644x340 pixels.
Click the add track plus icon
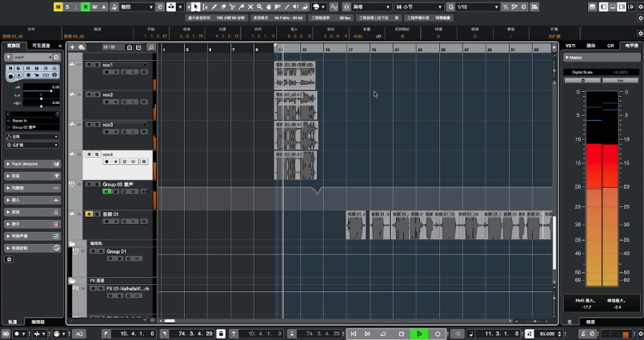[72, 47]
